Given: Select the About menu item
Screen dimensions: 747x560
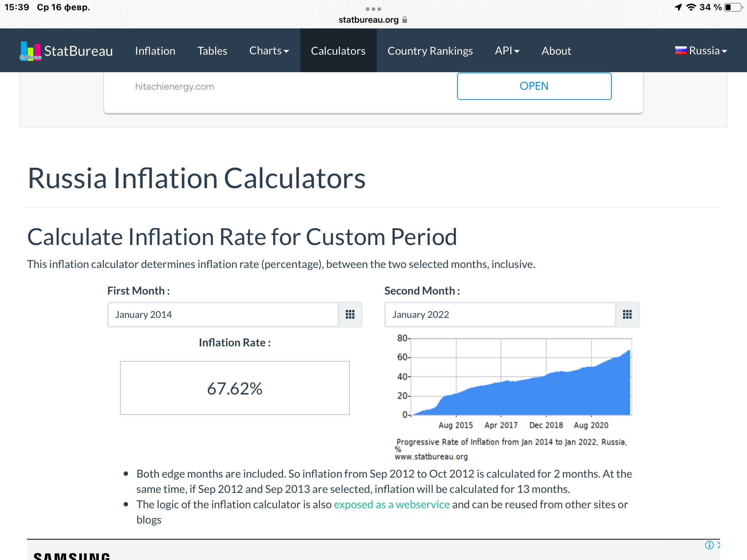Looking at the screenshot, I should pos(556,51).
